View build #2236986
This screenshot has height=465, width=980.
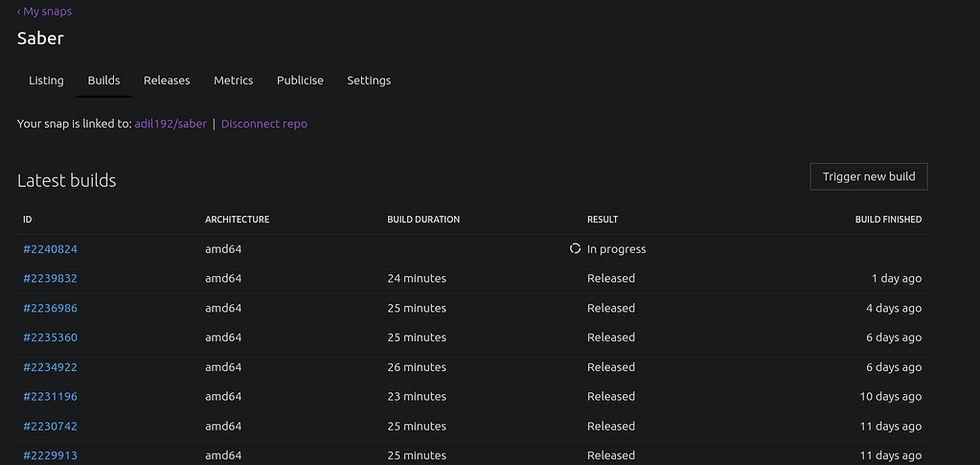click(x=50, y=309)
